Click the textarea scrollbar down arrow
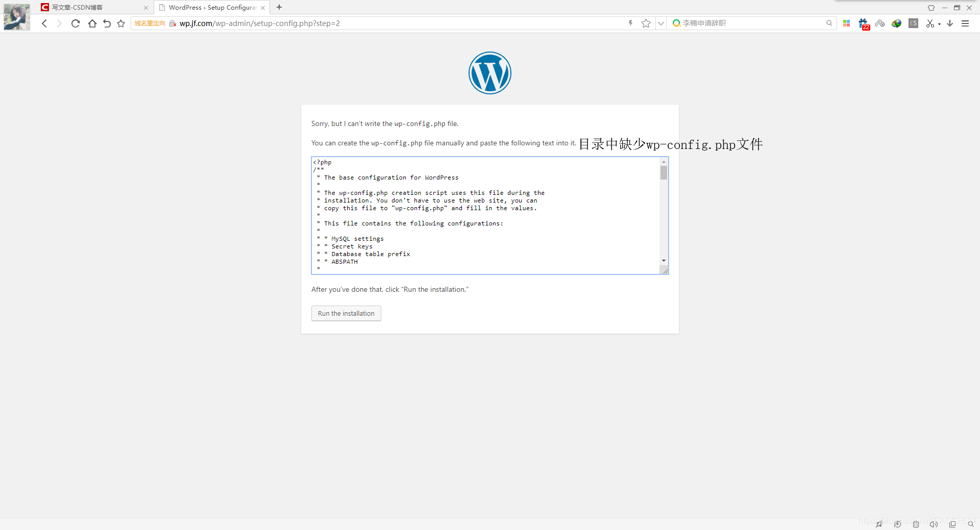Image resolution: width=980 pixels, height=530 pixels. click(664, 261)
